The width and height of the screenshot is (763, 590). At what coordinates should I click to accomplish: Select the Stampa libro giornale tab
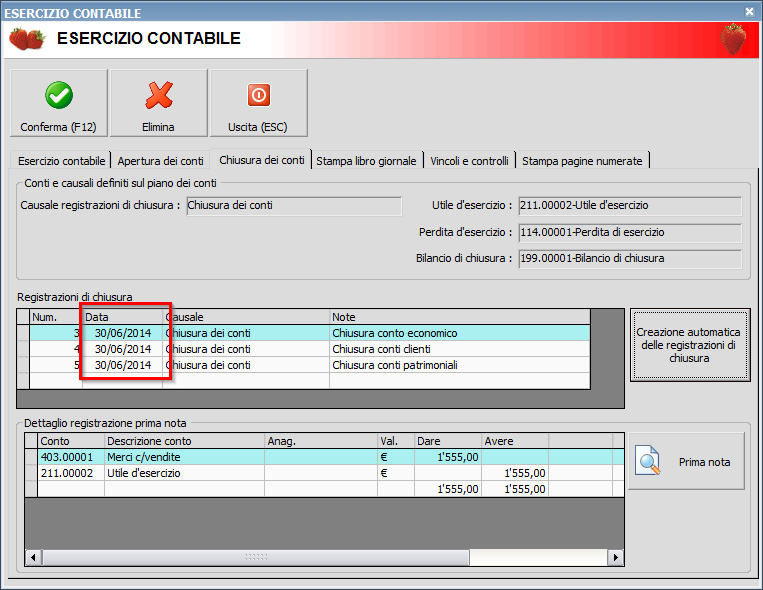[366, 160]
